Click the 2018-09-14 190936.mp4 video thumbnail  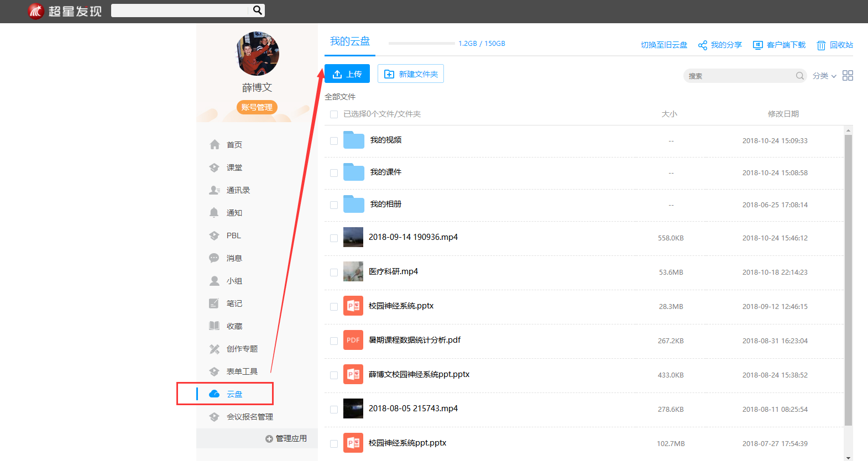coord(353,237)
